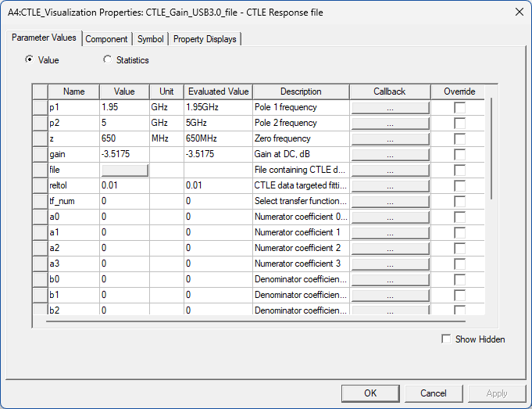The width and height of the screenshot is (532, 409).
Task: Open the Callback button for gain
Action: pyautogui.click(x=390, y=155)
